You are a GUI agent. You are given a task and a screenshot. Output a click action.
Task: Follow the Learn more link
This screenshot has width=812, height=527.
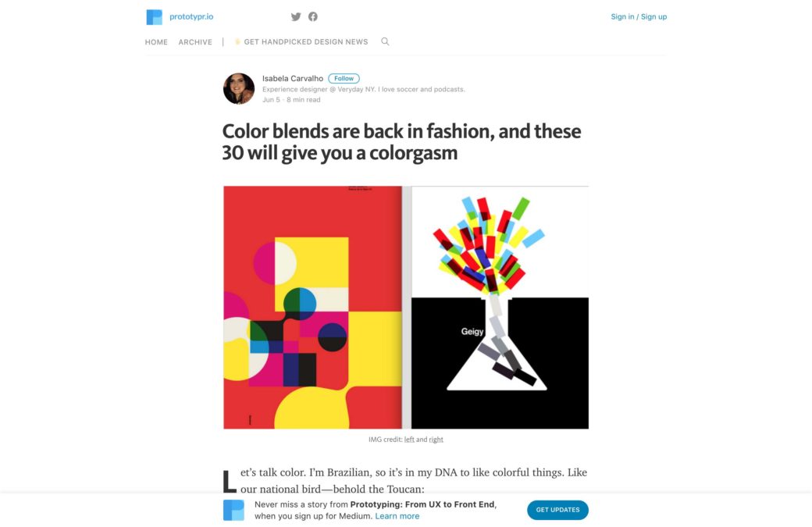(397, 516)
